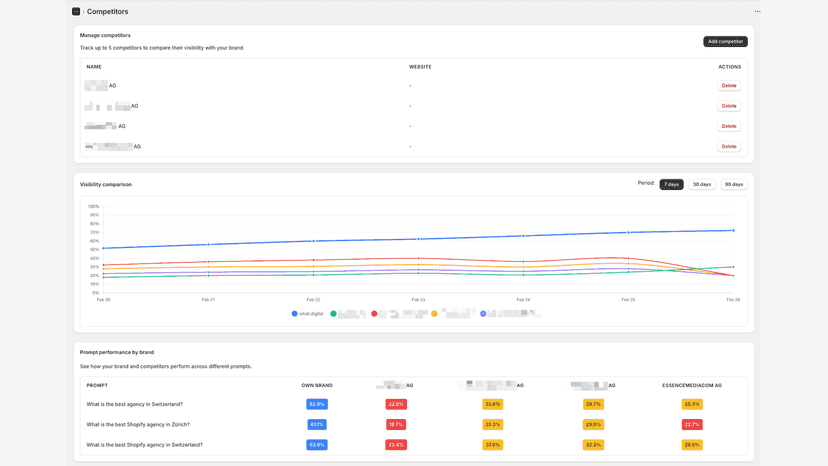Click the app icon beside Competitors title
Screen dimensions: 828x466
click(76, 11)
